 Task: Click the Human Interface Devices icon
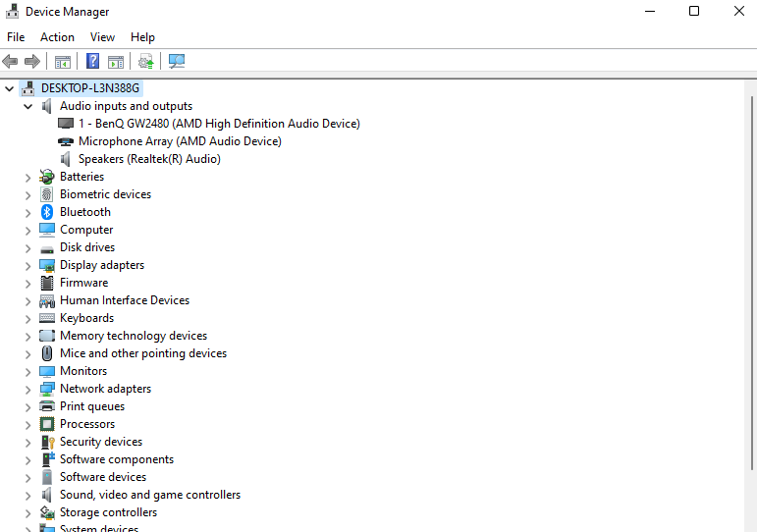tap(47, 300)
